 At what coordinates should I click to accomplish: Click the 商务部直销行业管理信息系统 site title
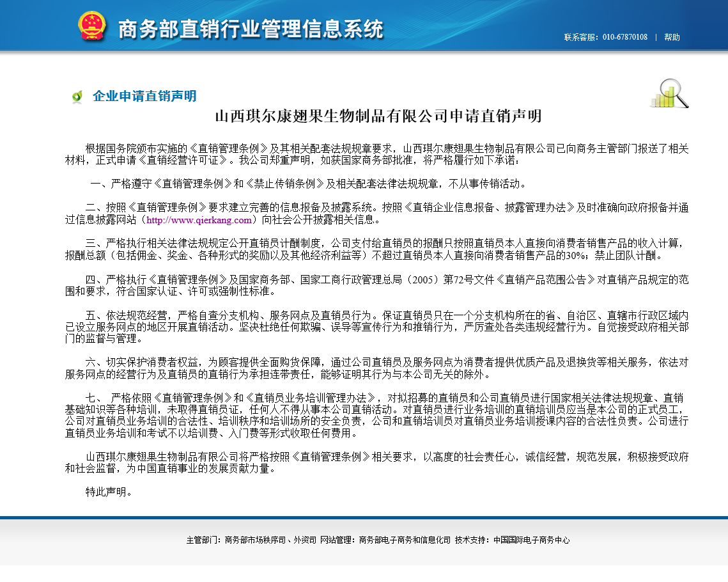pyautogui.click(x=251, y=29)
